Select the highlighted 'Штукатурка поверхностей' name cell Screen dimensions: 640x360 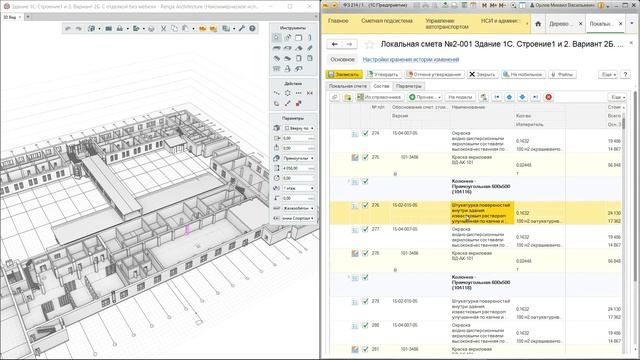482,213
